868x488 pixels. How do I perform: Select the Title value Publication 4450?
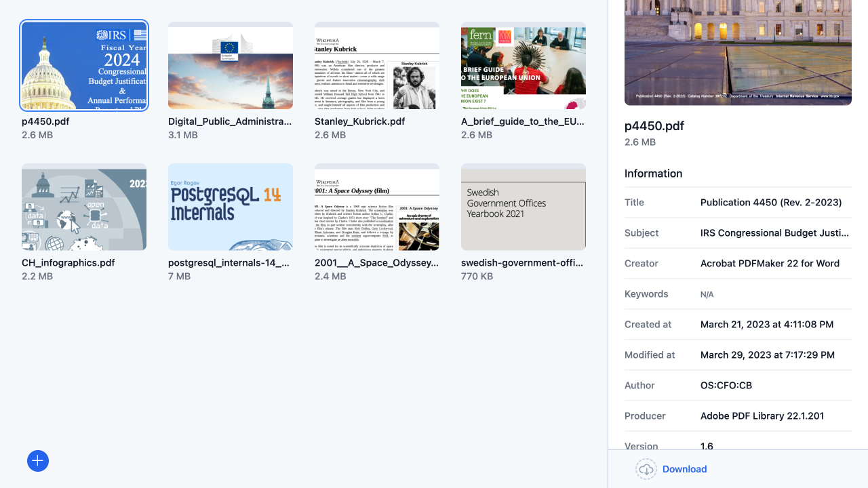[771, 202]
